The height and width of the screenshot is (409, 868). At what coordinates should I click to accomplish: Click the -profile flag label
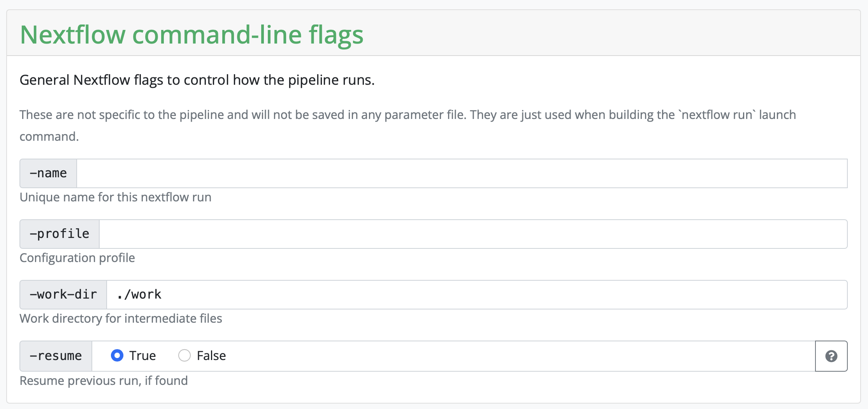60,234
